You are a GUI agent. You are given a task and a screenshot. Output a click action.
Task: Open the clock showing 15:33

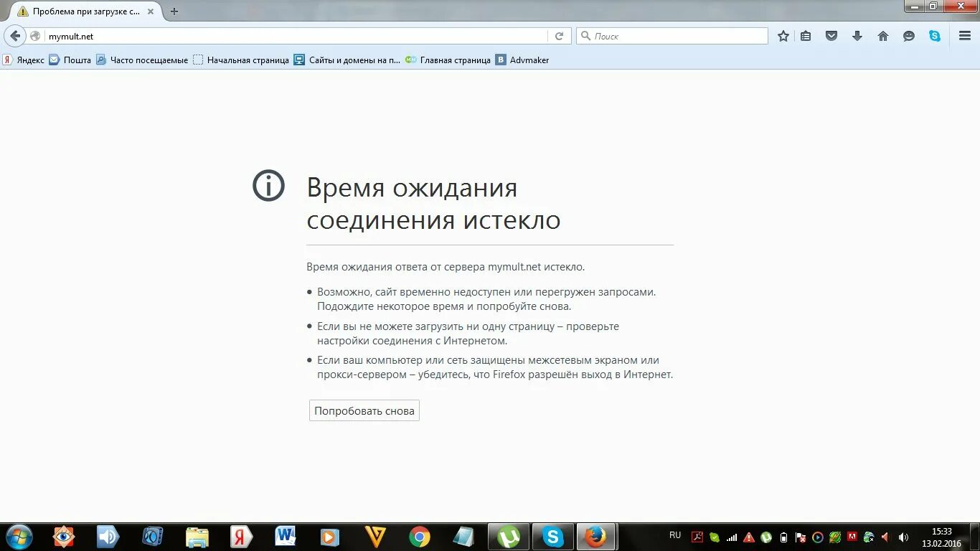[942, 537]
